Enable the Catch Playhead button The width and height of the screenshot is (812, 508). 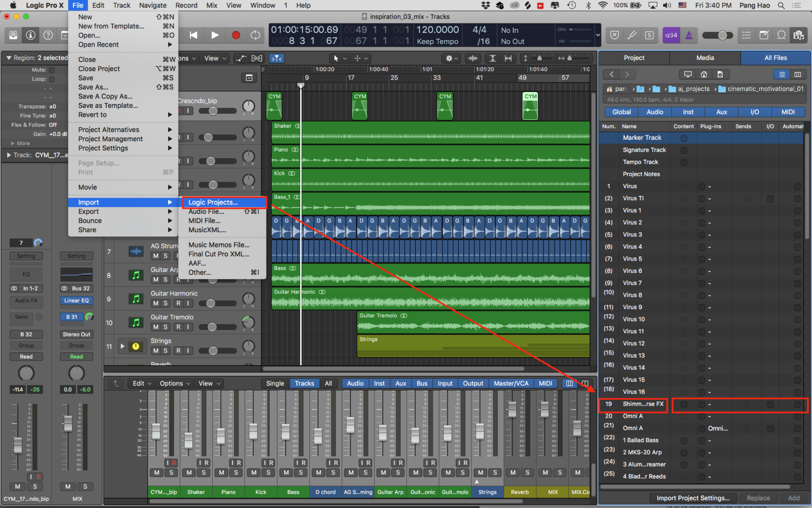click(277, 58)
